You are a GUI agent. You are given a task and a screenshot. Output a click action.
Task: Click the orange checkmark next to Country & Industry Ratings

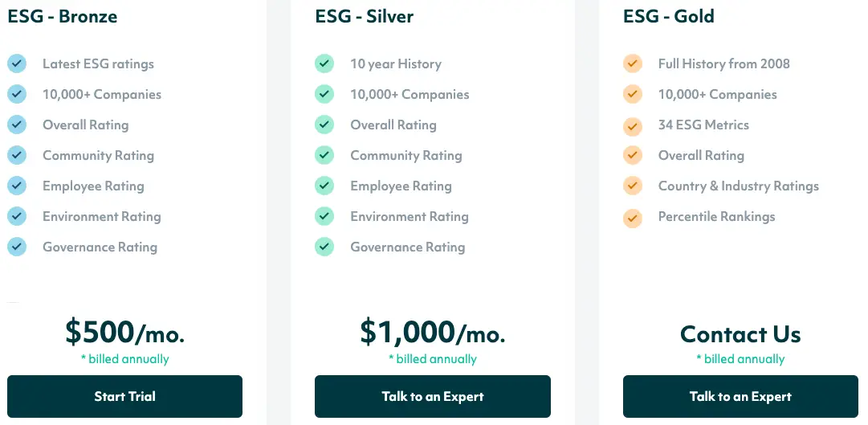point(633,186)
